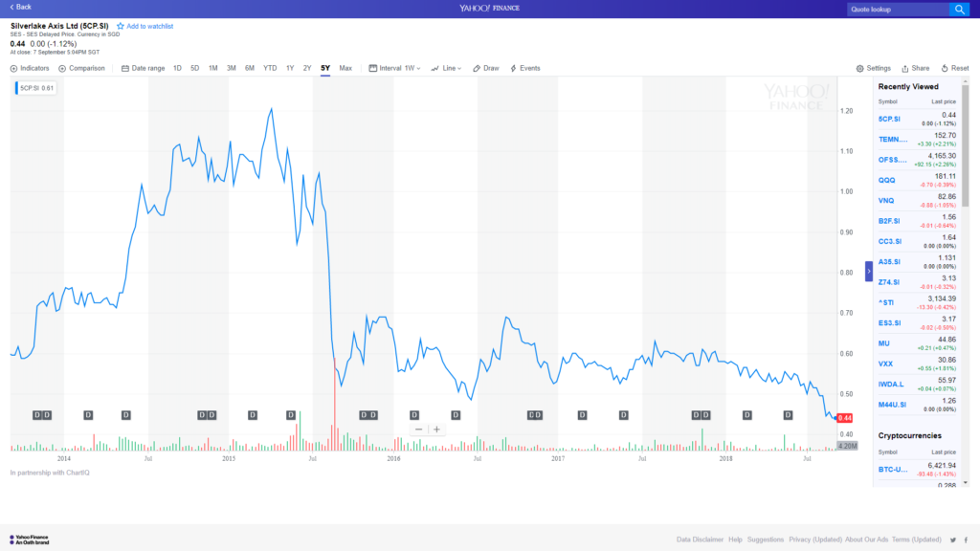Open the Date range picker
The image size is (980, 551).
[x=144, y=68]
